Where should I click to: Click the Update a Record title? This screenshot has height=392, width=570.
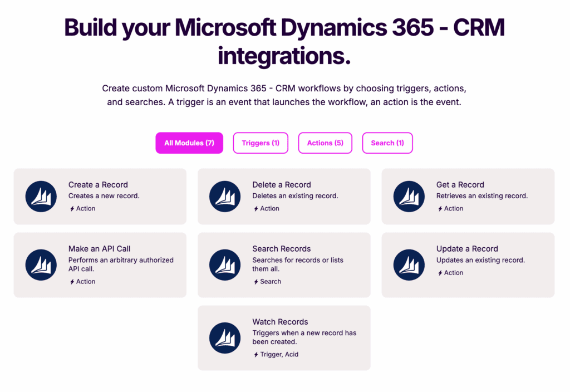pyautogui.click(x=467, y=249)
